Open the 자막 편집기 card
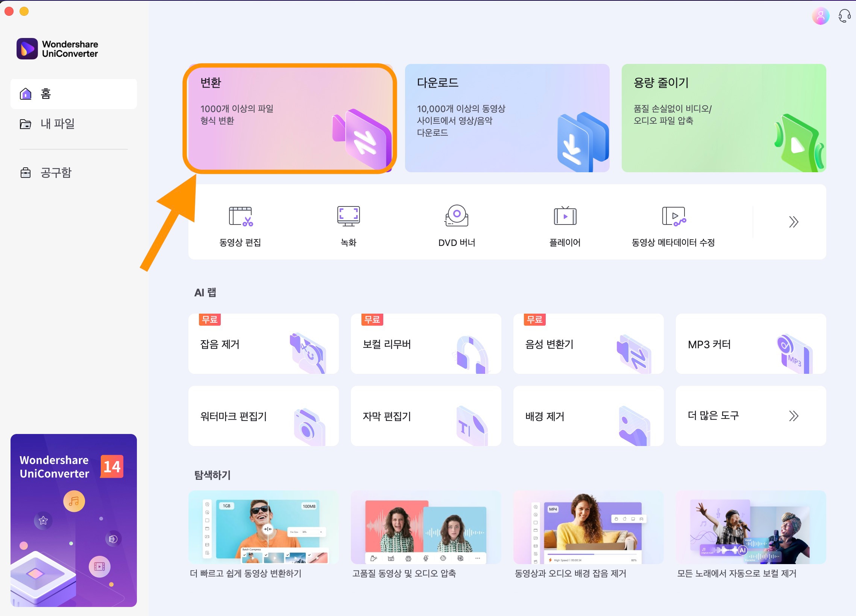The image size is (856, 616). click(x=426, y=416)
